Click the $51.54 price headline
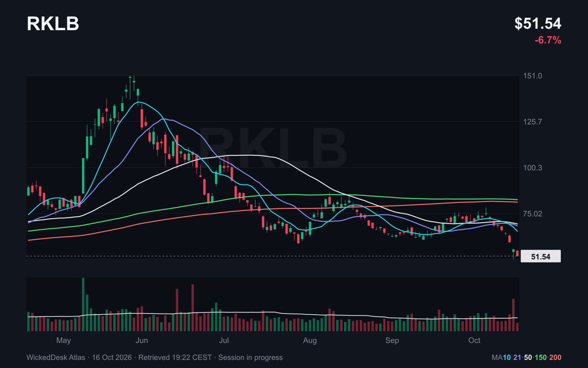The image size is (588, 368). 538,24
